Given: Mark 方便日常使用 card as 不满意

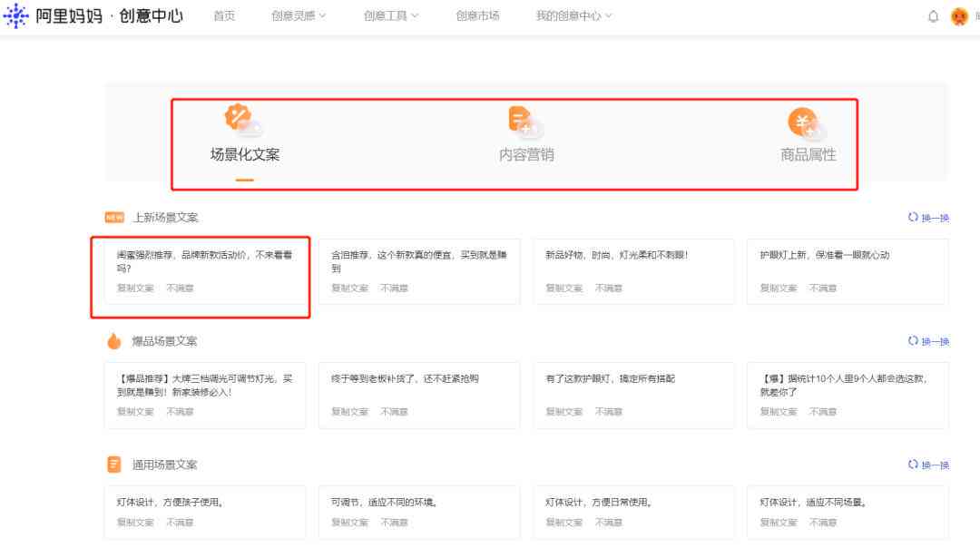Looking at the screenshot, I should click(609, 523).
